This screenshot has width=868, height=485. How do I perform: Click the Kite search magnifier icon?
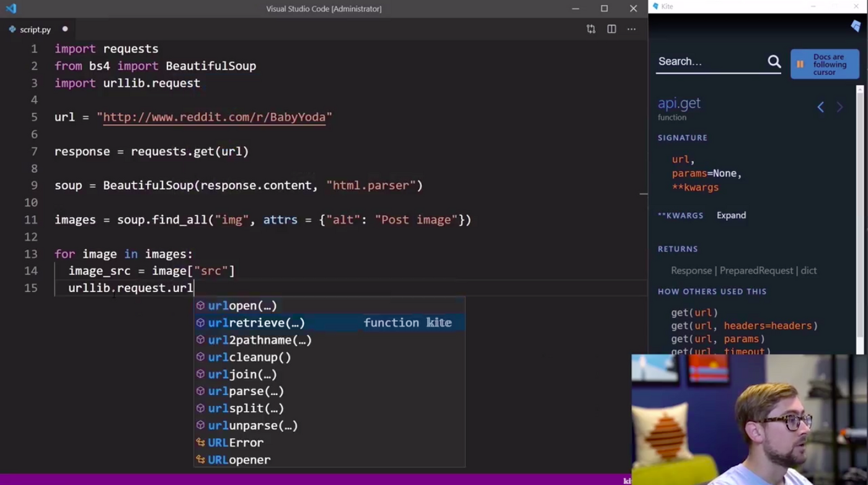(774, 61)
